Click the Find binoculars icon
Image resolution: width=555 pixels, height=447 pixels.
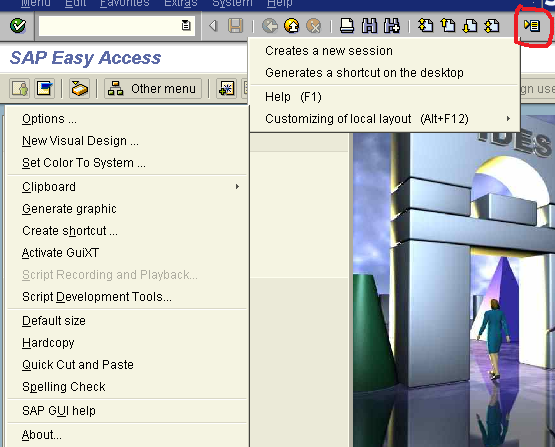pyautogui.click(x=370, y=25)
